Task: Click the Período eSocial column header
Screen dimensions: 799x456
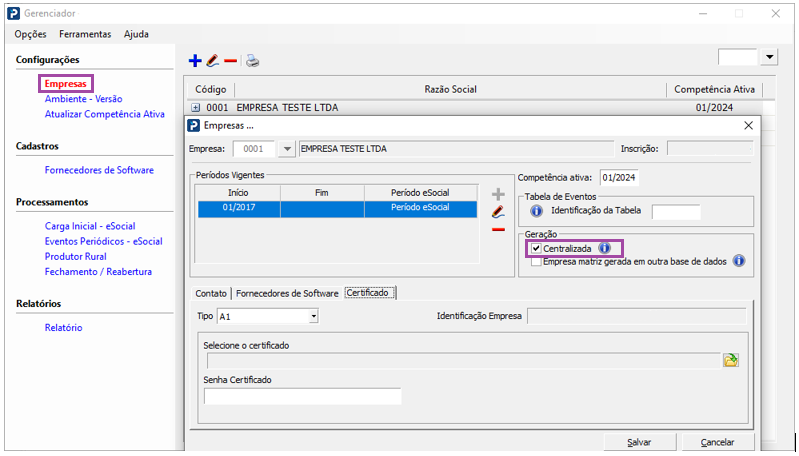Action: [x=420, y=193]
